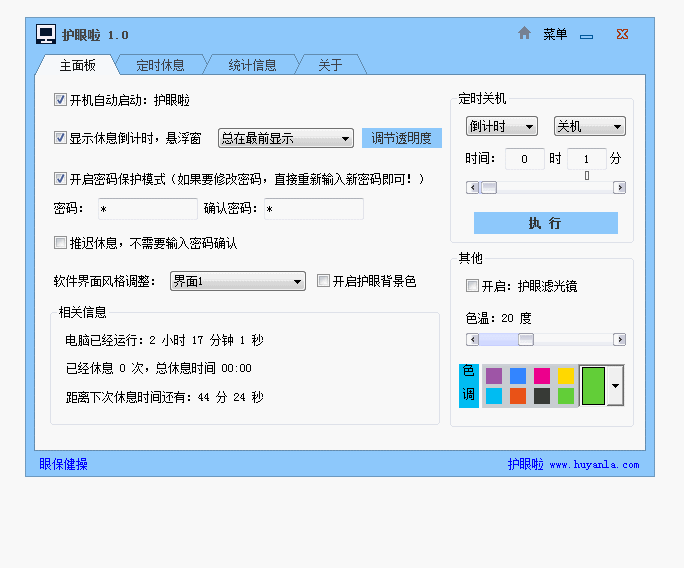Click the text 距离下次休息时间还有: 44 分 24 秒
The image size is (684, 568).
[164, 397]
